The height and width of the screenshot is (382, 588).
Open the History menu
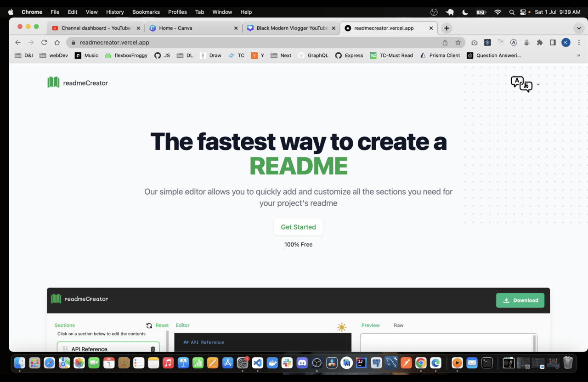click(x=115, y=12)
